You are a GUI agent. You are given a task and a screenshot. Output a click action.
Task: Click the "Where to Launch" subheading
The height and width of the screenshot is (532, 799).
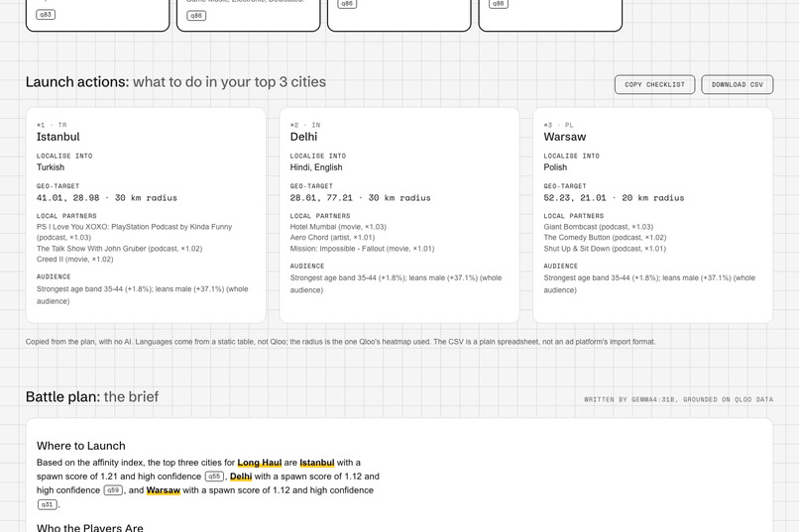point(81,446)
